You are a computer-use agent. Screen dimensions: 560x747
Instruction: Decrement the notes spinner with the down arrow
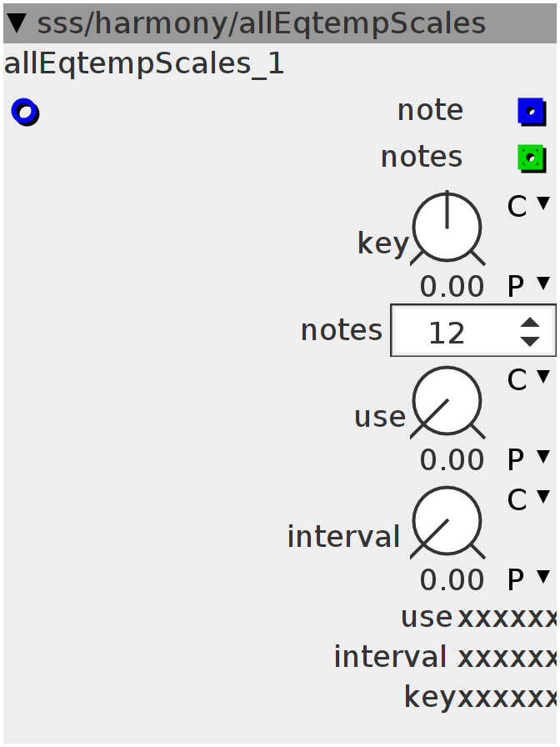pyautogui.click(x=530, y=341)
